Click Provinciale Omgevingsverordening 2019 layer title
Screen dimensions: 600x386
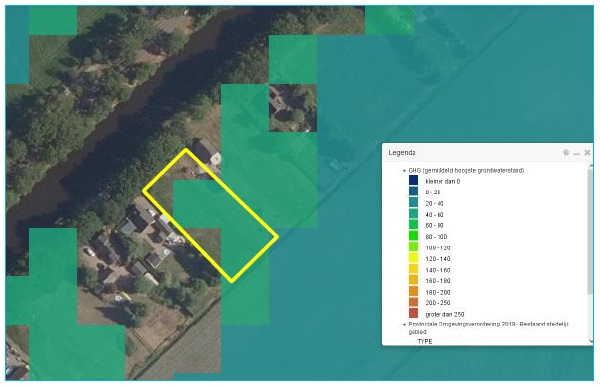tap(488, 327)
